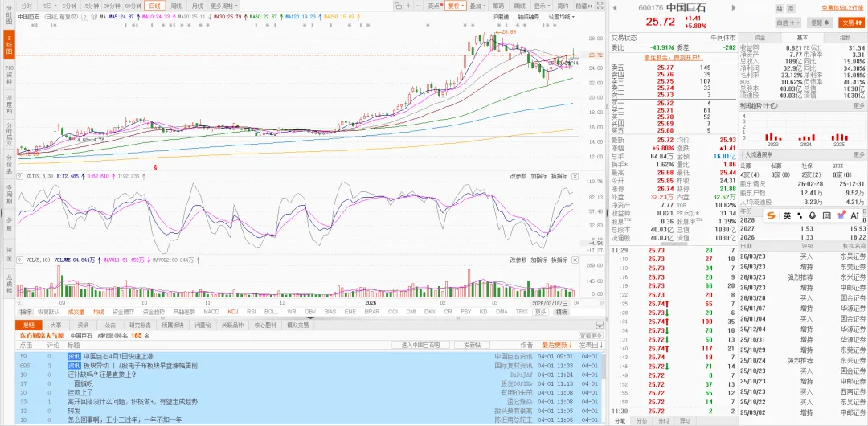Open MA indicator settings gear icon

[93, 17]
